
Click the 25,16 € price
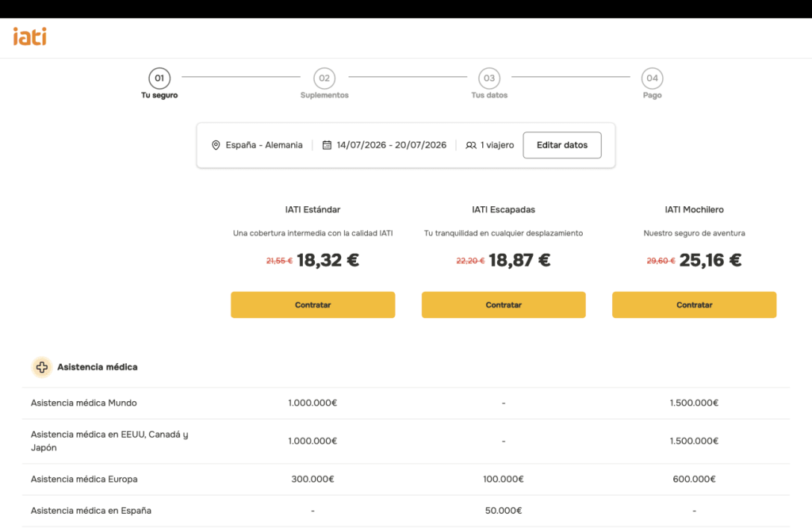point(710,260)
